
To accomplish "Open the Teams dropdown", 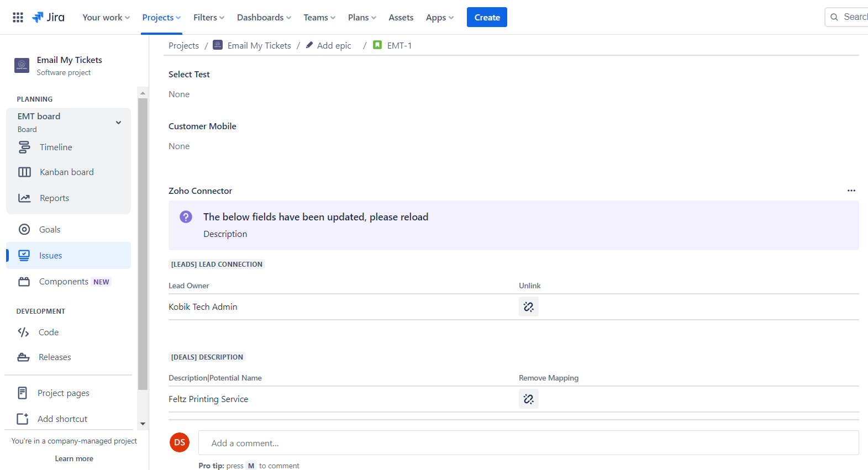I will (319, 17).
